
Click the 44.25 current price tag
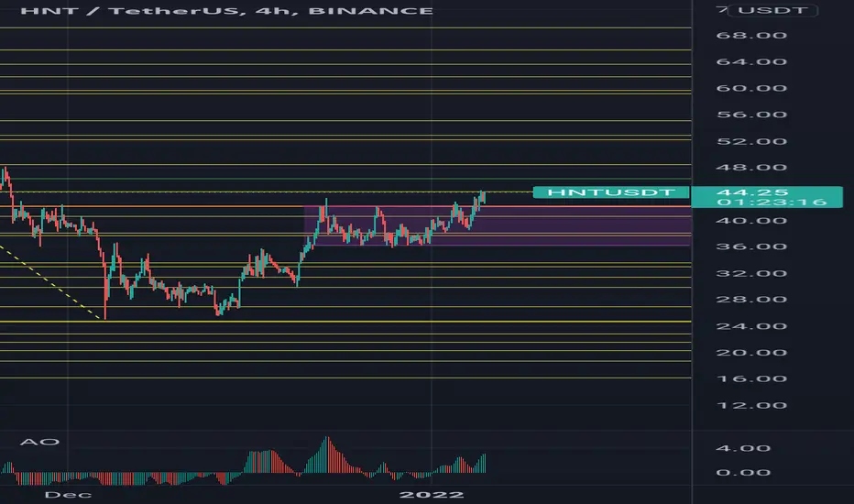click(752, 192)
